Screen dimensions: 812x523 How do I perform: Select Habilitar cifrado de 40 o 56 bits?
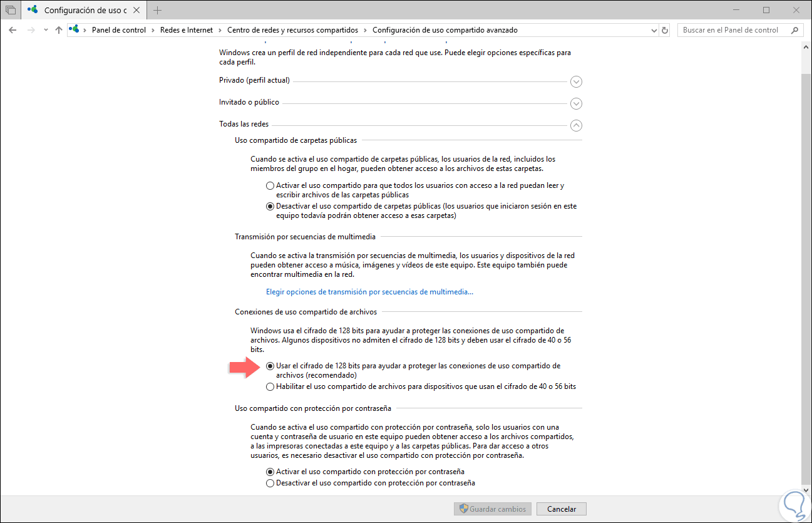coord(270,386)
